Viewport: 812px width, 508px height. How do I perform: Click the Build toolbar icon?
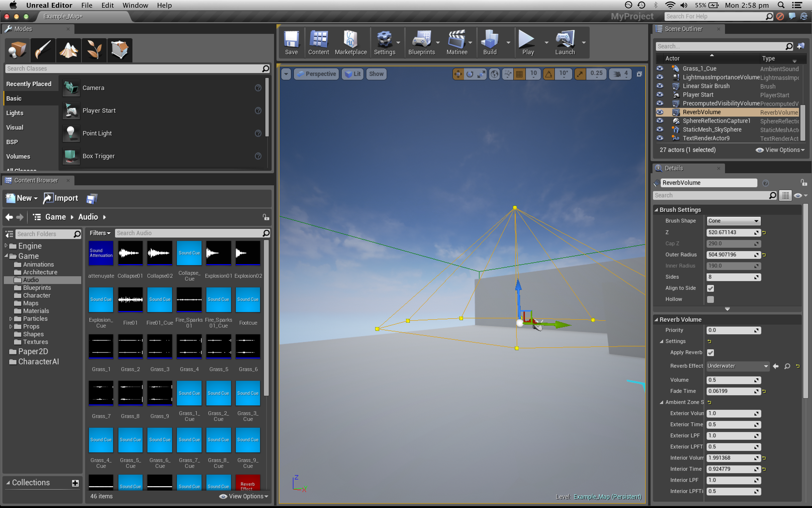[x=490, y=43]
